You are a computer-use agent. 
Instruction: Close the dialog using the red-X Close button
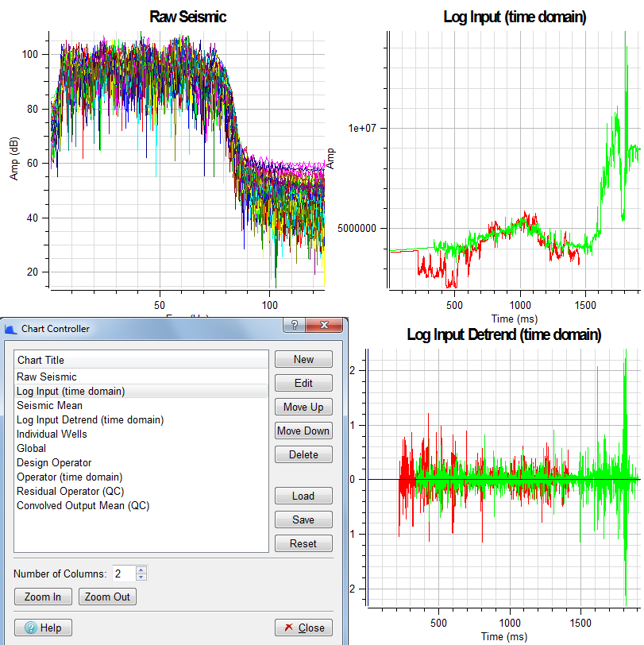[x=303, y=628]
